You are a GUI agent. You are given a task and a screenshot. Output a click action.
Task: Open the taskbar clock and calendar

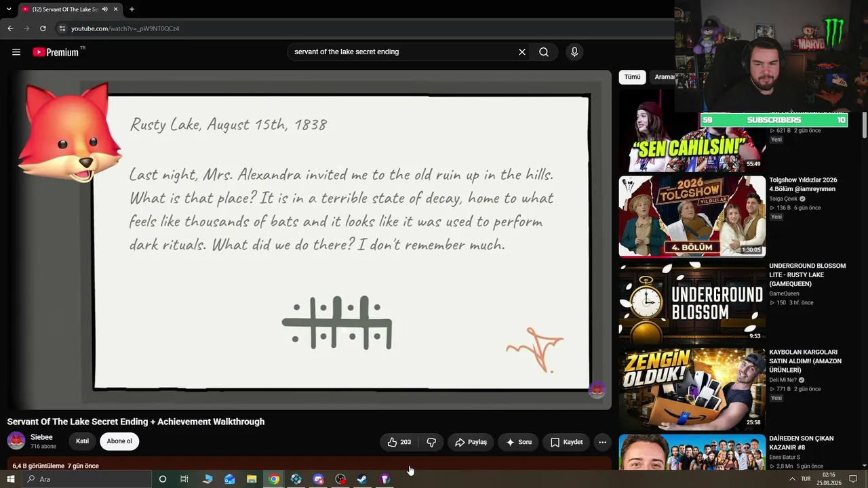coord(829,479)
